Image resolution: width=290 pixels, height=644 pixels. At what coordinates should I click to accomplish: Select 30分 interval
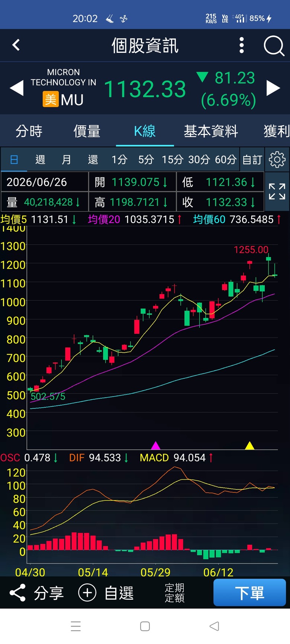199,160
